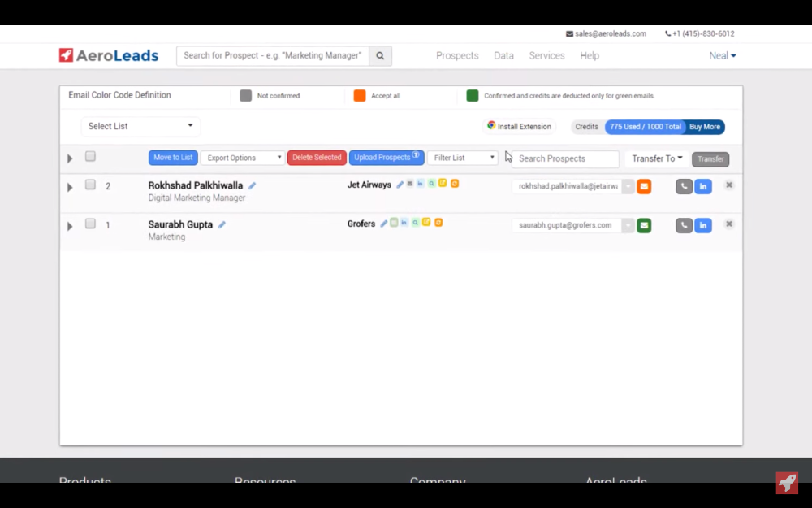Image resolution: width=812 pixels, height=508 pixels.
Task: Open the Neal account menu
Action: click(723, 55)
